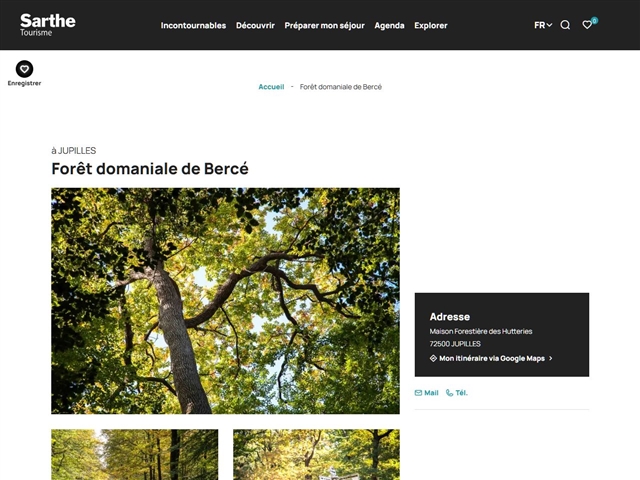The height and width of the screenshot is (480, 640).
Task: Click Mon itinéraire via Google Maps link
Action: pos(492,358)
